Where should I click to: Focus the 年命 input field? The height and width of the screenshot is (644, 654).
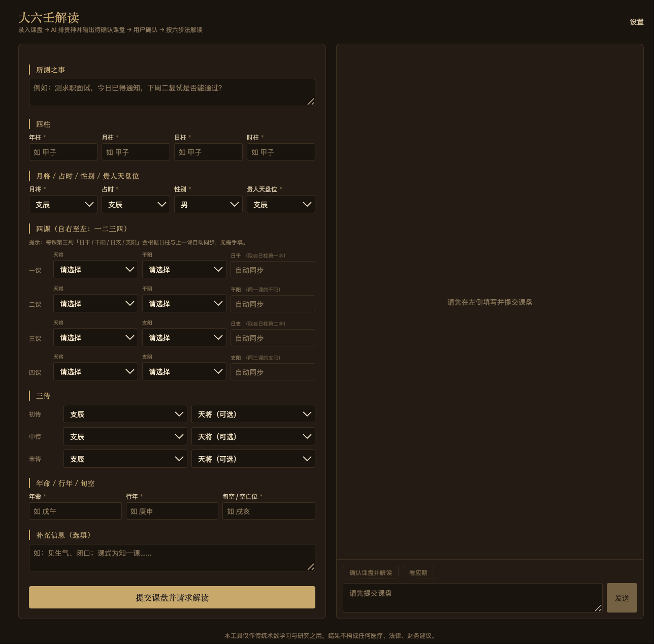point(75,511)
